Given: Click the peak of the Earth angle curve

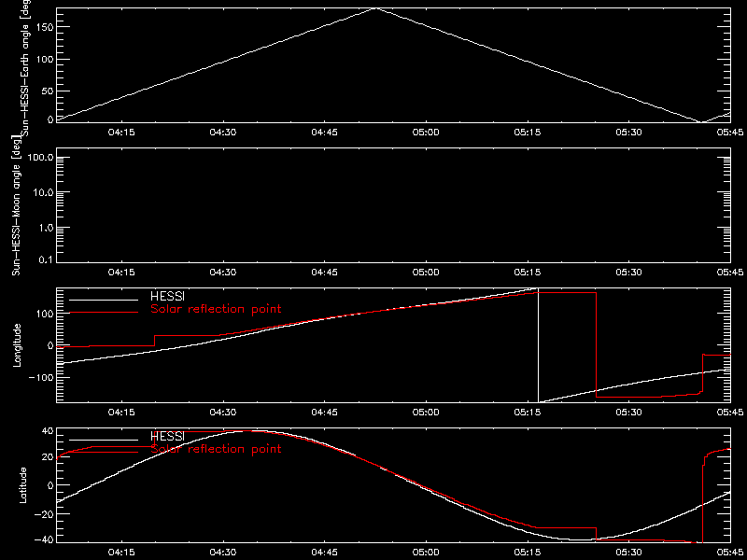Looking at the screenshot, I should point(376,8).
